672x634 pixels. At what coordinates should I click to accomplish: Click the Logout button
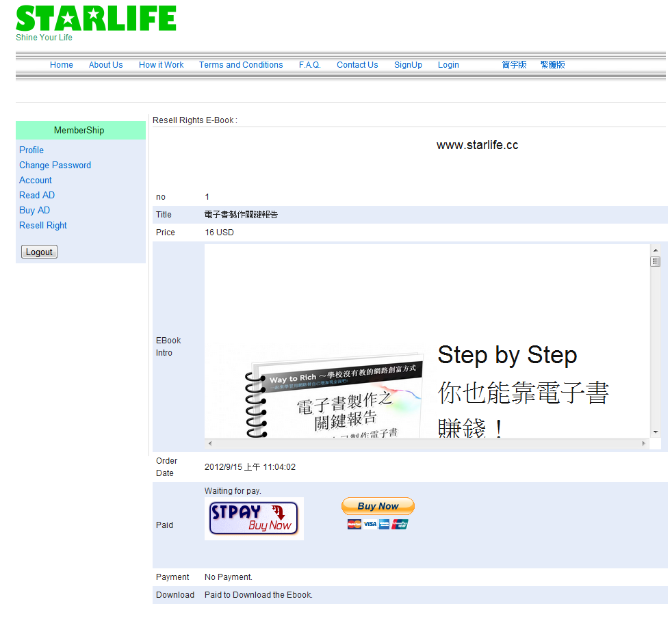(39, 252)
